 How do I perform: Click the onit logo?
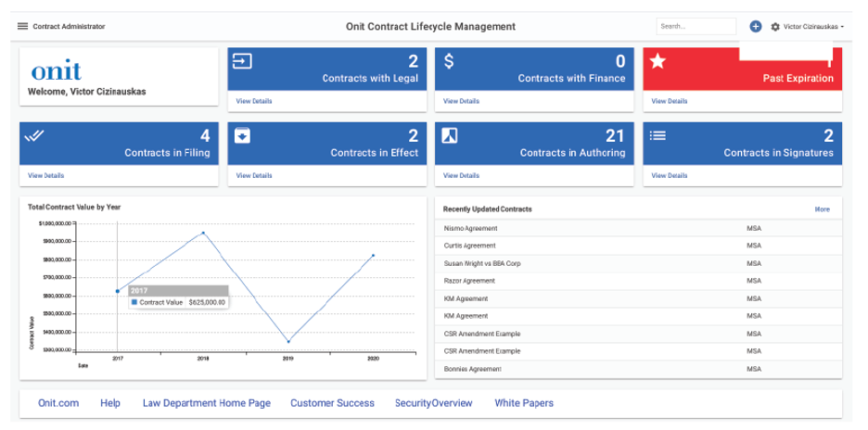[56, 70]
